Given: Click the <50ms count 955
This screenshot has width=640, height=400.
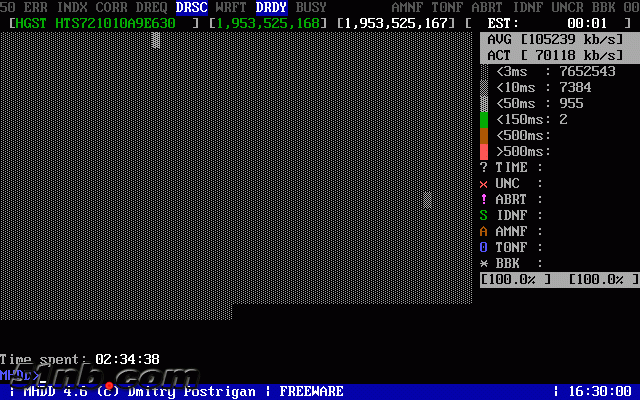Looking at the screenshot, I should tap(571, 103).
